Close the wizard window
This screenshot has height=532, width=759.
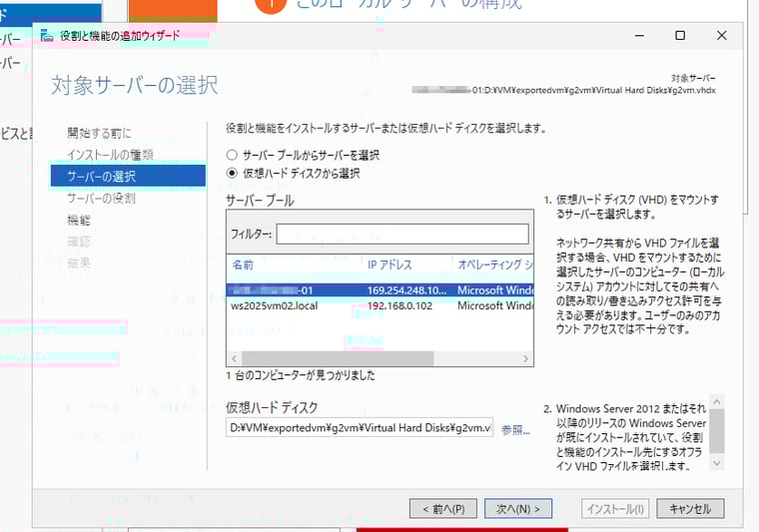[x=722, y=35]
